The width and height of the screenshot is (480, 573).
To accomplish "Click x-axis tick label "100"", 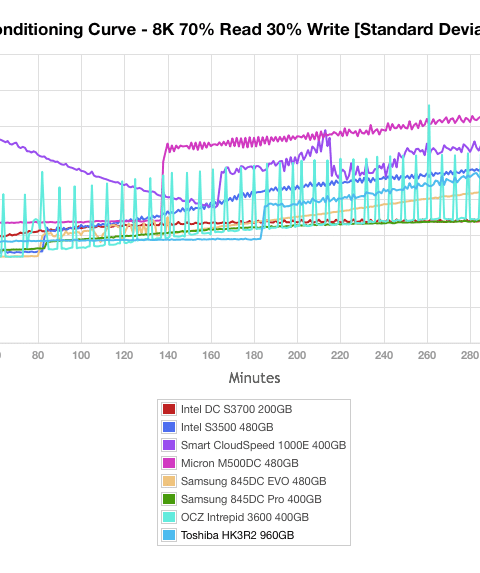I will [x=81, y=355].
